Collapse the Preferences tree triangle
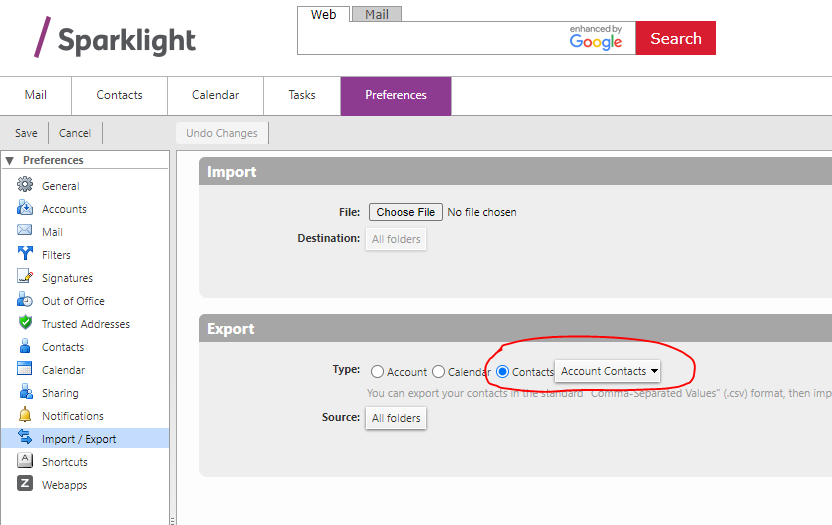Screen dimensions: 832x525 point(10,160)
